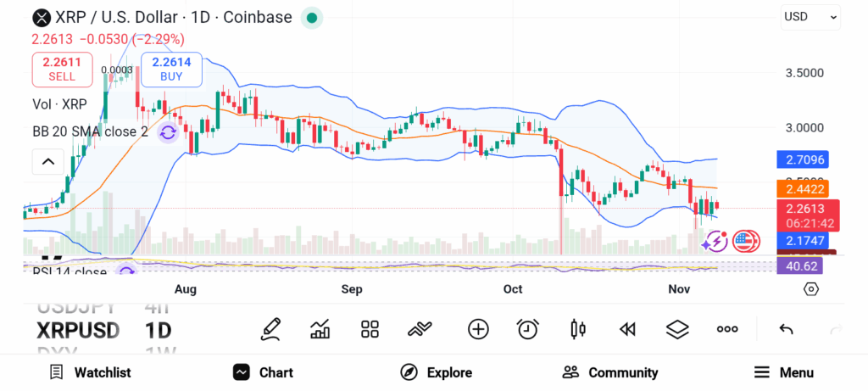Toggle the BB indicator purple refresh icon

(x=168, y=131)
